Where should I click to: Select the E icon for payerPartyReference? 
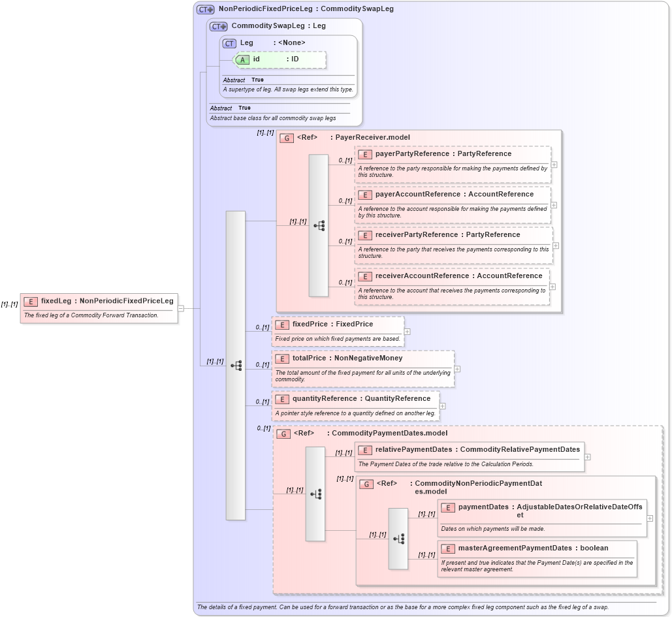tap(365, 153)
